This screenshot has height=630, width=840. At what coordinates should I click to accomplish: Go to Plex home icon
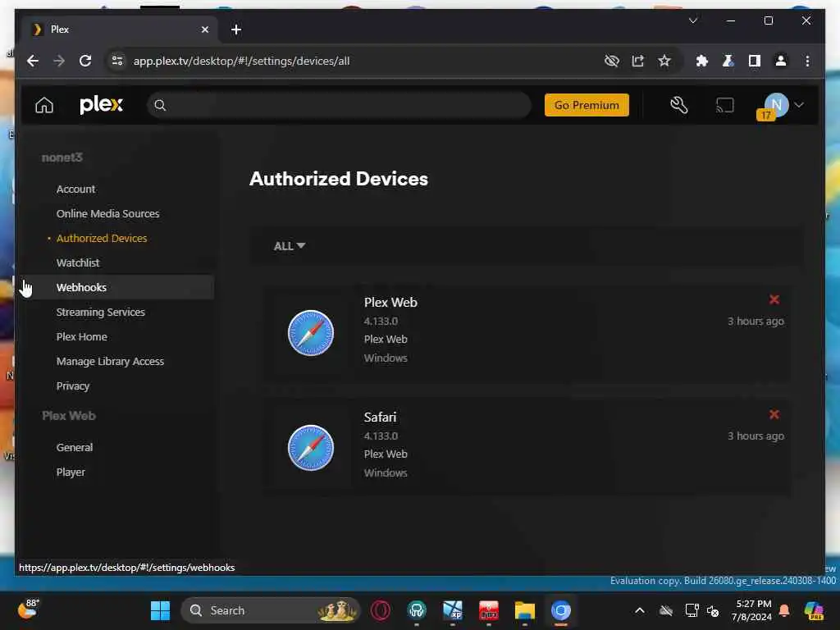tap(44, 105)
